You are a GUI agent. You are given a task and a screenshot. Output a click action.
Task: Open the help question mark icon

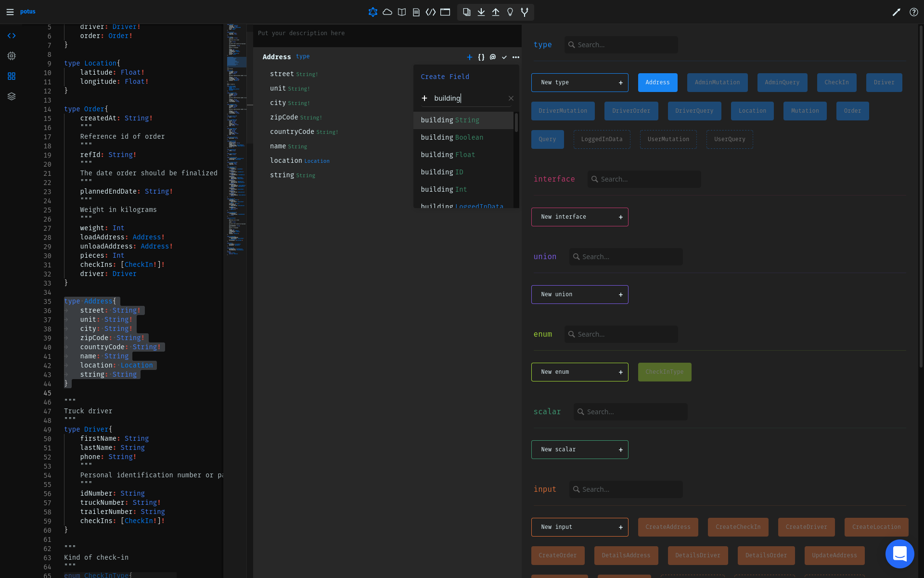click(x=914, y=12)
